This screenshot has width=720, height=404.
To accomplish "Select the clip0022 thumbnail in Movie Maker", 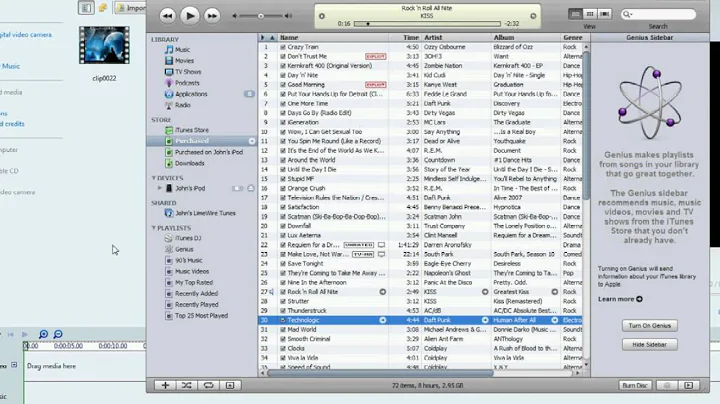I will click(x=104, y=45).
